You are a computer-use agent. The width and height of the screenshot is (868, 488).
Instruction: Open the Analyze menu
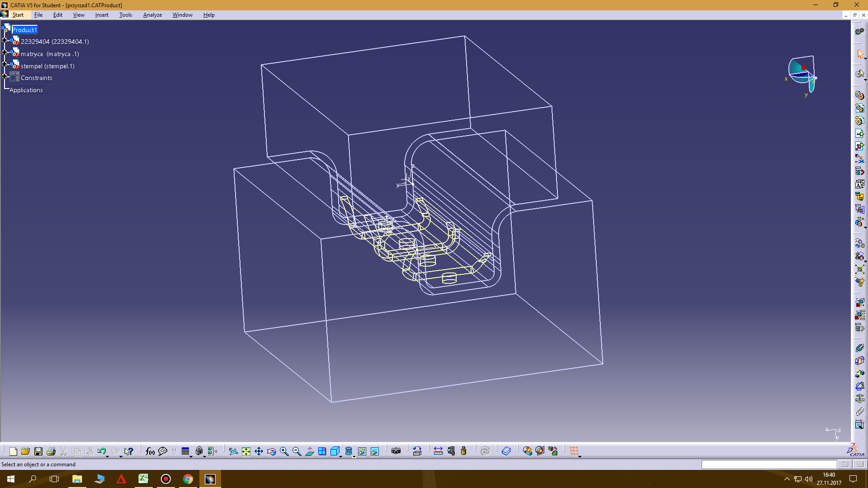pyautogui.click(x=152, y=15)
